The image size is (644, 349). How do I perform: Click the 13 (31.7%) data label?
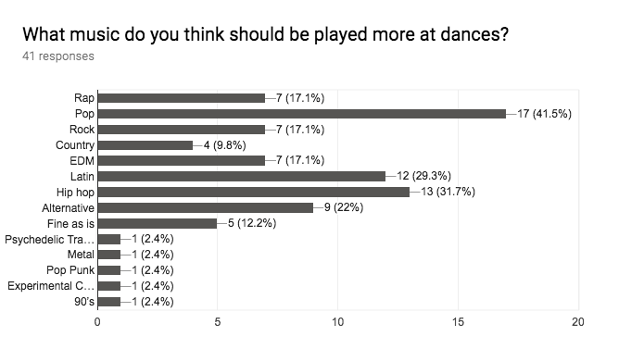coord(448,192)
